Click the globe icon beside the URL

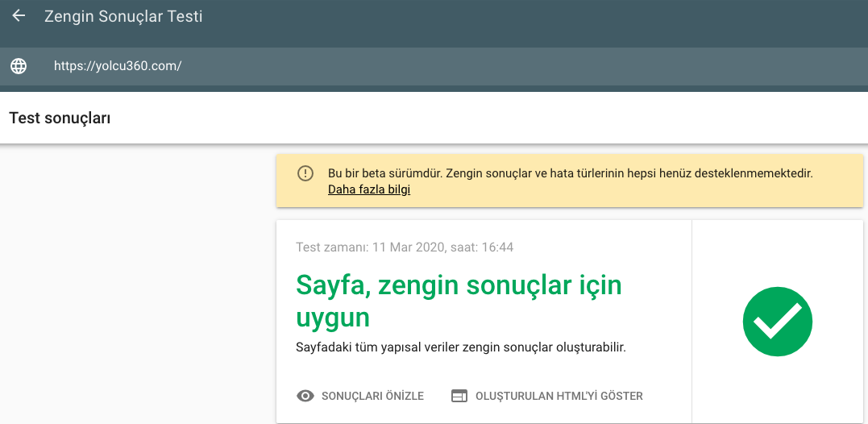(19, 66)
